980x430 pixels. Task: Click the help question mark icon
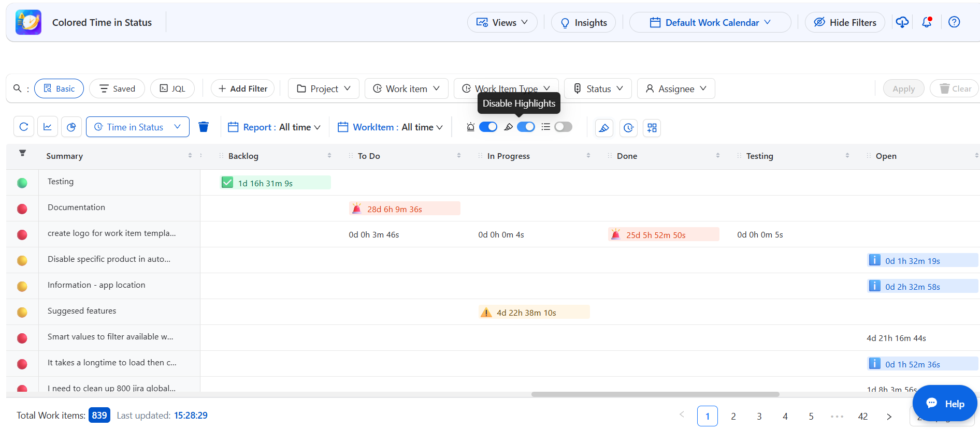click(954, 22)
